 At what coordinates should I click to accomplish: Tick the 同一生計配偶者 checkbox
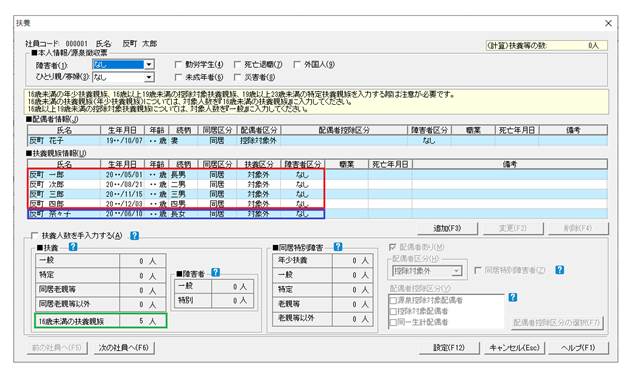[x=393, y=323]
